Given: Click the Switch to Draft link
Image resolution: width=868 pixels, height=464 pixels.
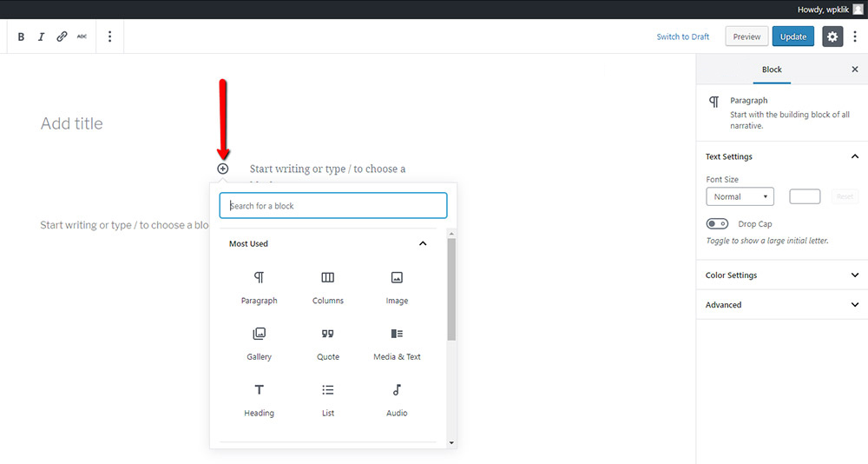Looking at the screenshot, I should point(682,36).
